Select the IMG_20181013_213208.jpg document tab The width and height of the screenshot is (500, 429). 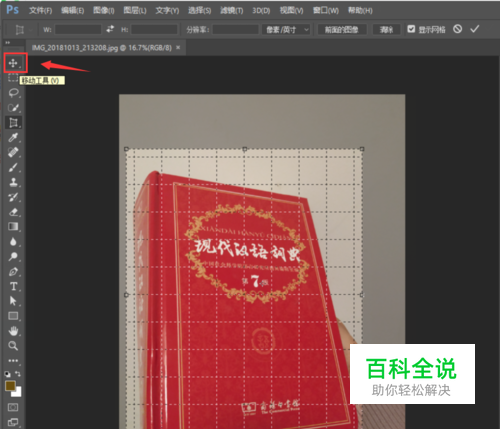(x=101, y=48)
